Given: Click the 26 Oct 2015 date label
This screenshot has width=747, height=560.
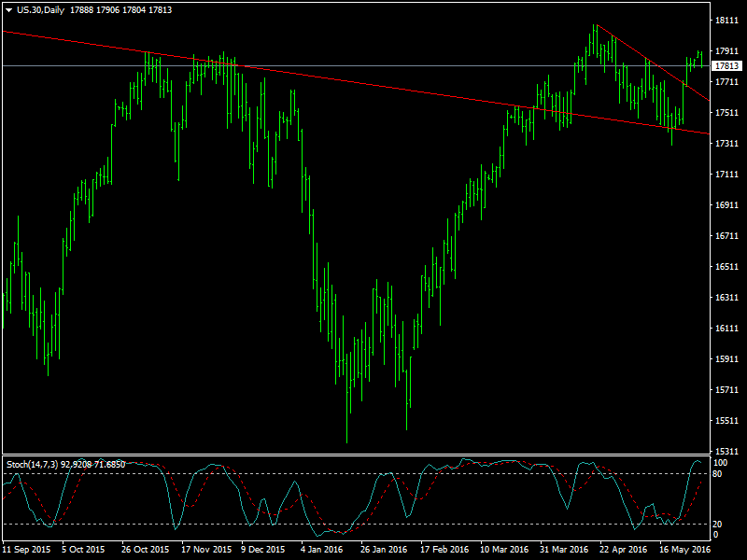Looking at the screenshot, I should point(145,550).
